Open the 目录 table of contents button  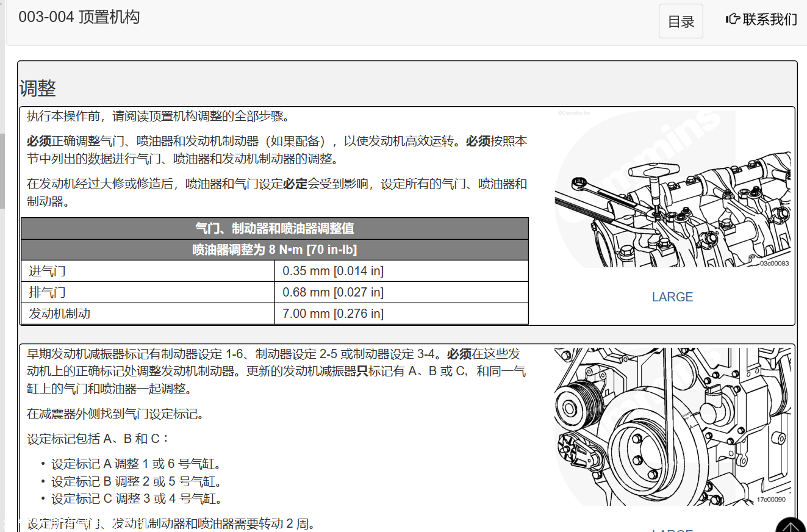pyautogui.click(x=681, y=21)
